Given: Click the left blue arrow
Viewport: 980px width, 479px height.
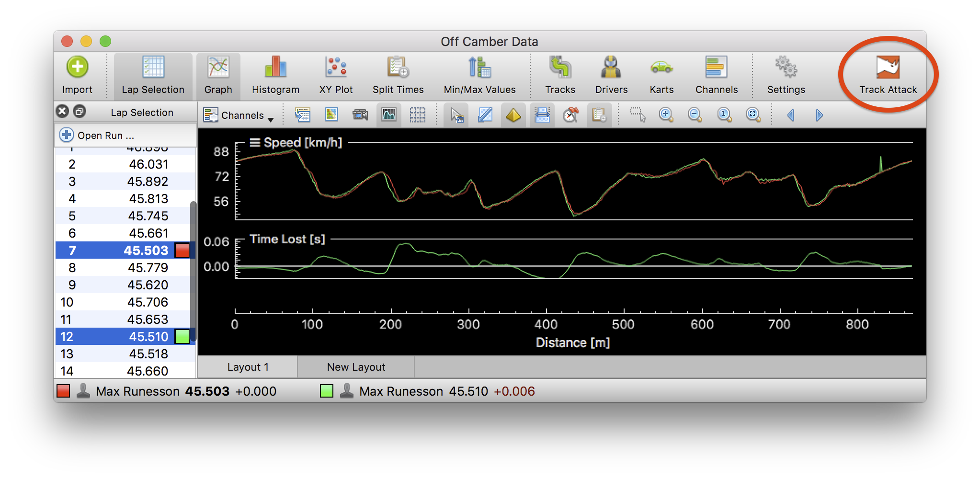Looking at the screenshot, I should pos(791,115).
